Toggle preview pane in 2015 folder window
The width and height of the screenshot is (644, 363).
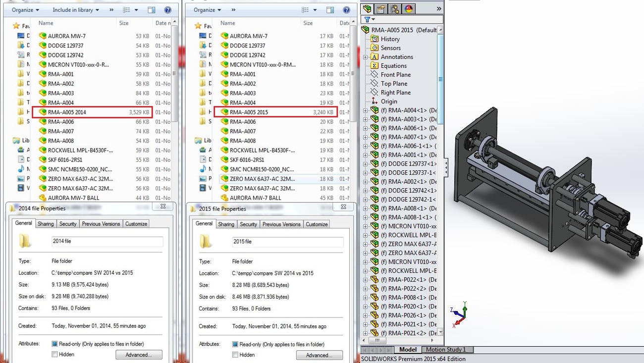tap(331, 10)
